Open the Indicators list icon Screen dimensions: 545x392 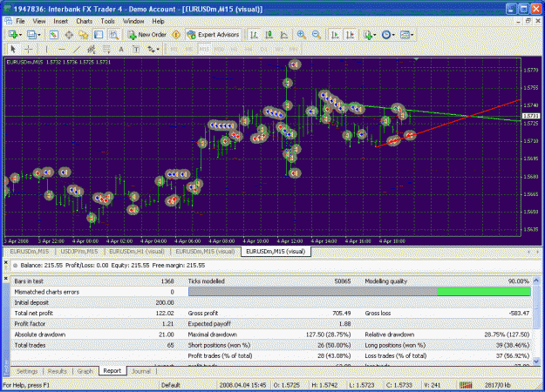(x=368, y=35)
